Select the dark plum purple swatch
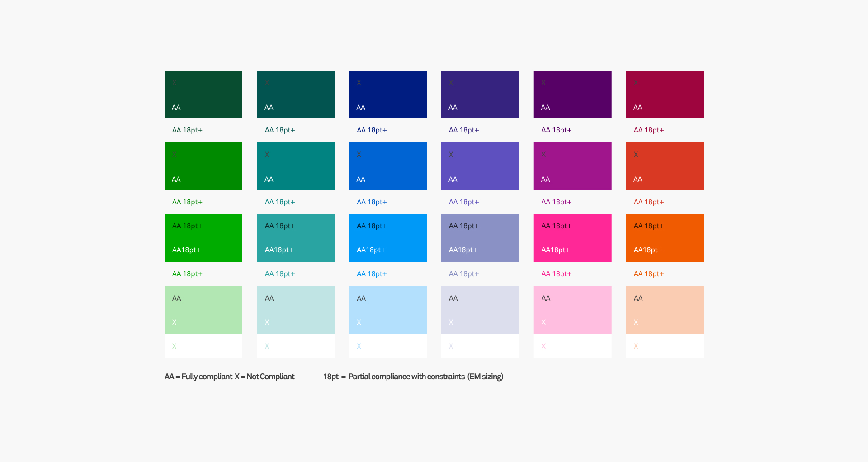This screenshot has width=868, height=462. tap(572, 94)
